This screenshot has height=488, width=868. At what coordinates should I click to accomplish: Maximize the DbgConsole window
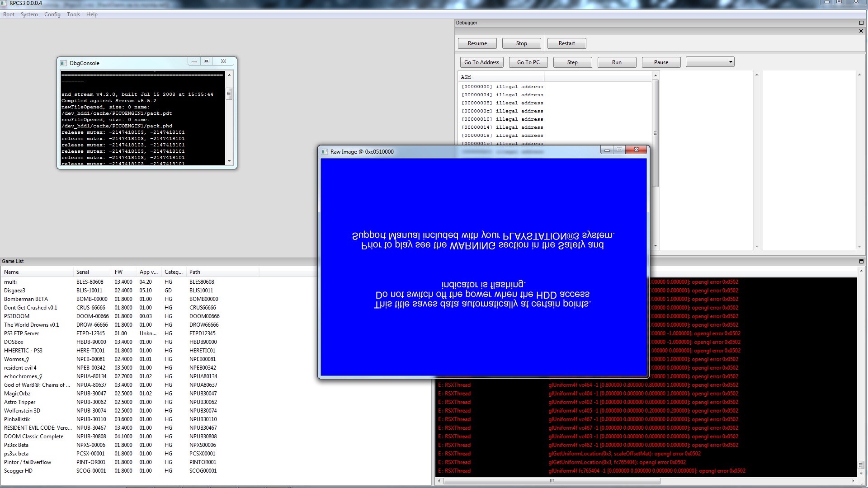coord(207,61)
